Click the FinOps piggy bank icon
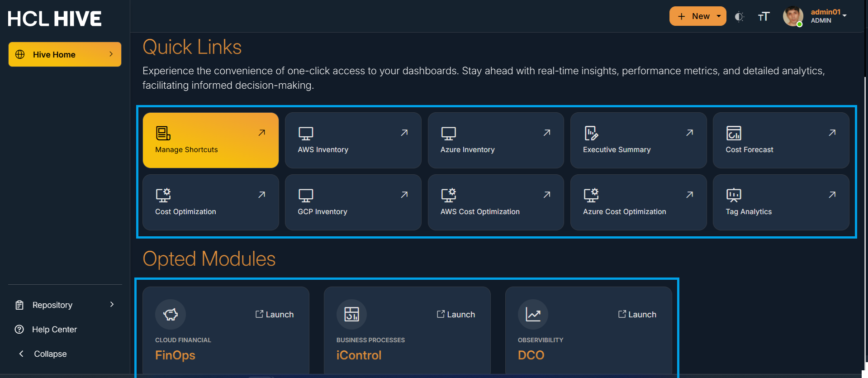Viewport: 868px width, 378px height. (x=171, y=314)
